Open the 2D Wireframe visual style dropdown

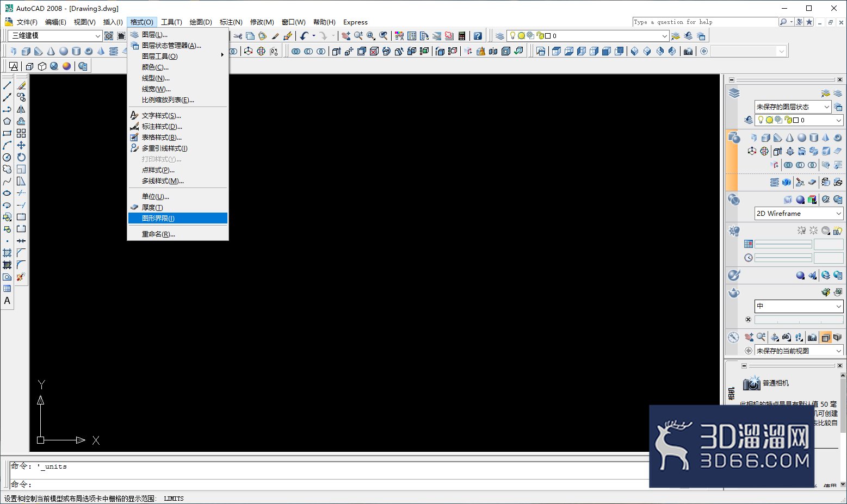[799, 214]
